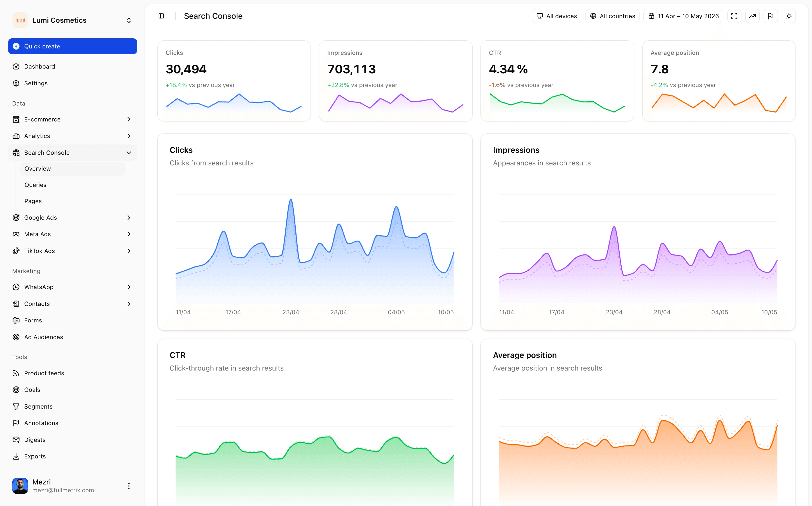Click the Exports download icon
The image size is (812, 506).
point(16,456)
